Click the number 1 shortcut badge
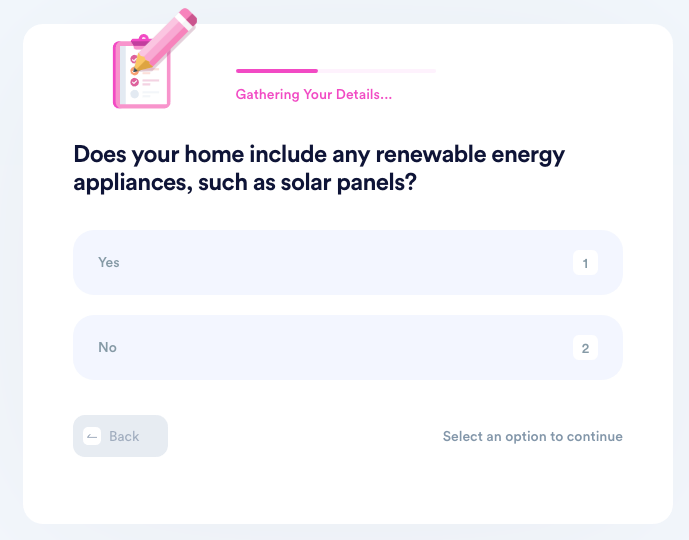Image resolution: width=689 pixels, height=540 pixels. coord(585,263)
